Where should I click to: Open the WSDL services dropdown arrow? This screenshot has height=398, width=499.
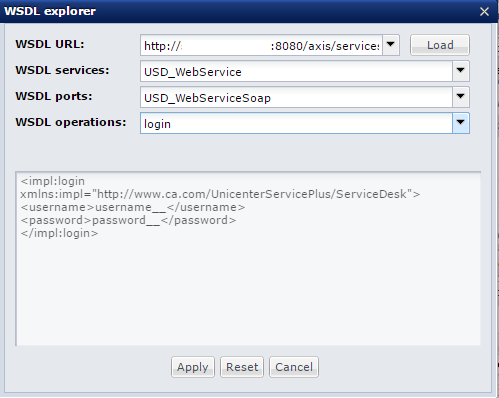point(461,71)
